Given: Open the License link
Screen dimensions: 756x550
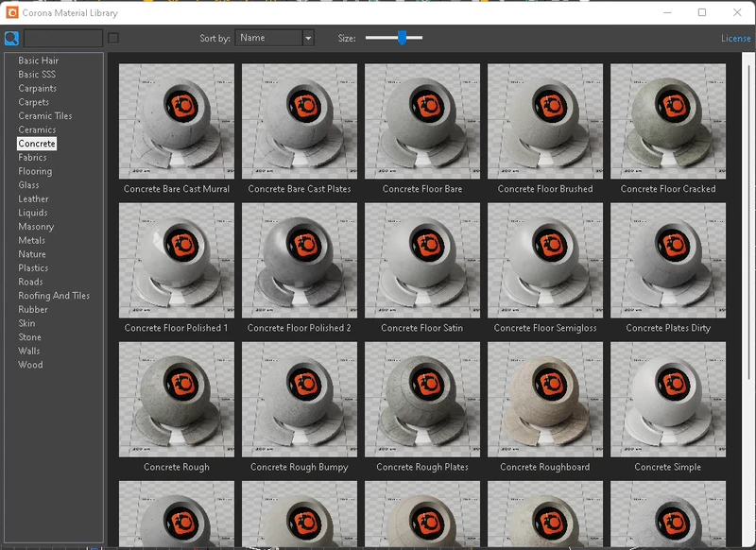Looking at the screenshot, I should (x=736, y=38).
